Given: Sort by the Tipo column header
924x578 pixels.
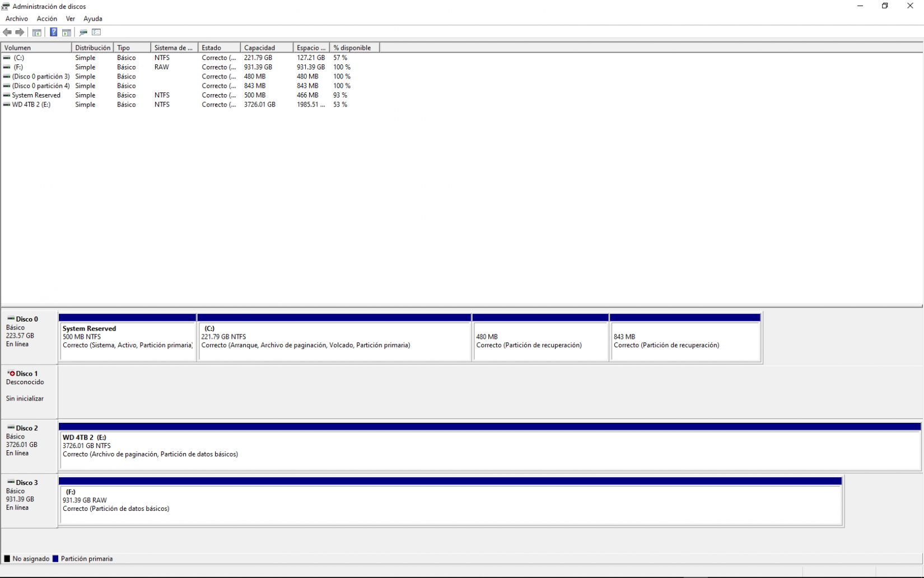Looking at the screenshot, I should point(132,48).
